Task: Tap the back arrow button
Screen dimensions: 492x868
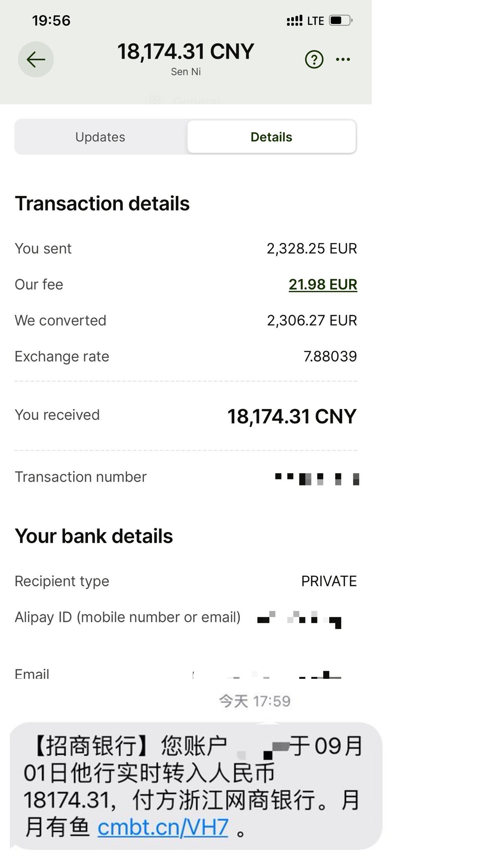Action: pos(36,59)
